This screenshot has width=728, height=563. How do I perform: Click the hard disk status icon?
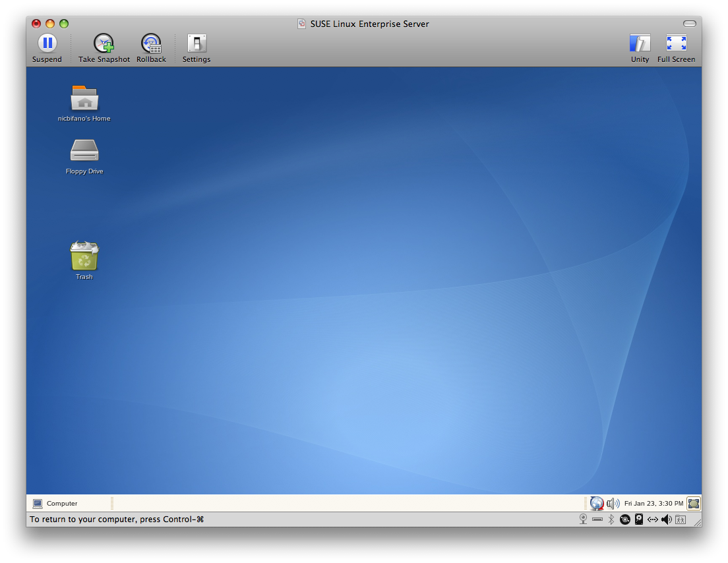[639, 519]
